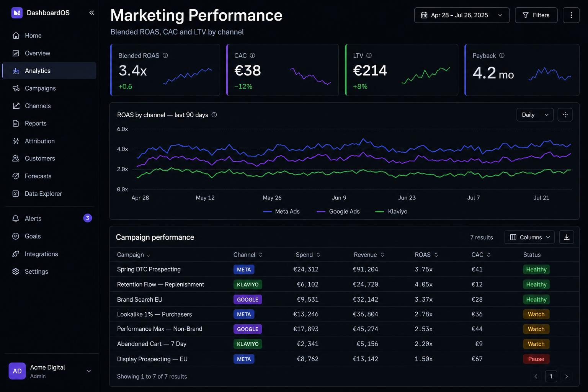This screenshot has width=588, height=392.
Task: Toggle Google Ads series in chart legend
Action: (338, 212)
